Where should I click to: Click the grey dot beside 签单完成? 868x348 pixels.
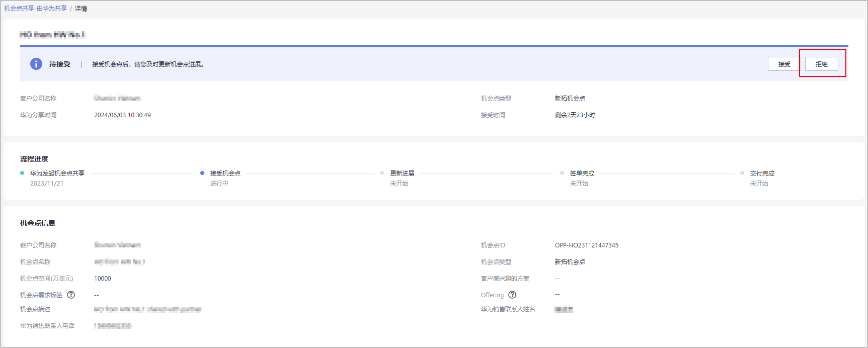(x=562, y=173)
